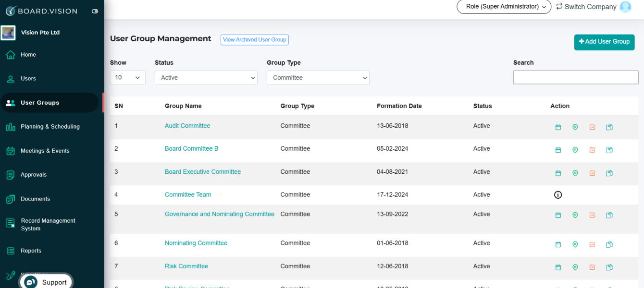Open the Show entries dropdown

pos(128,77)
